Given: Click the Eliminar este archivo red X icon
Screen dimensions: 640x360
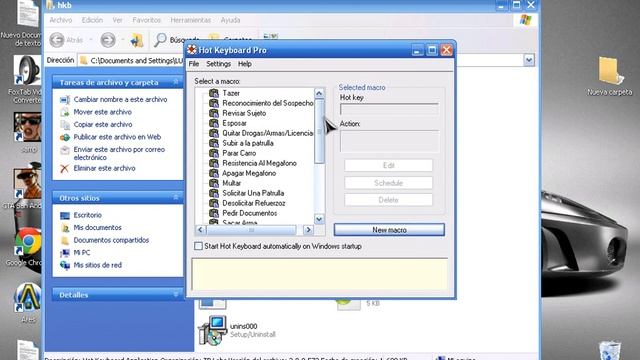Looking at the screenshot, I should 64,169.
